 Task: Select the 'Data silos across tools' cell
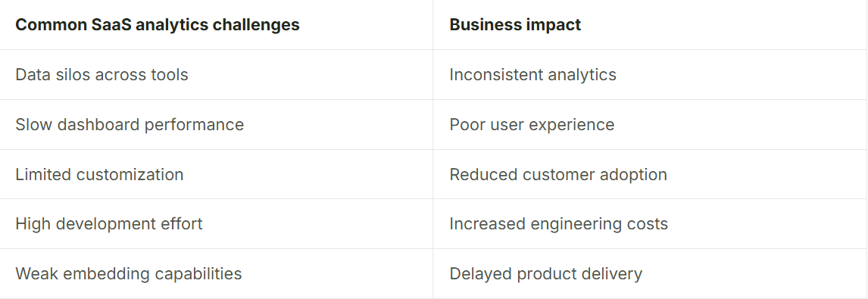[217, 75]
